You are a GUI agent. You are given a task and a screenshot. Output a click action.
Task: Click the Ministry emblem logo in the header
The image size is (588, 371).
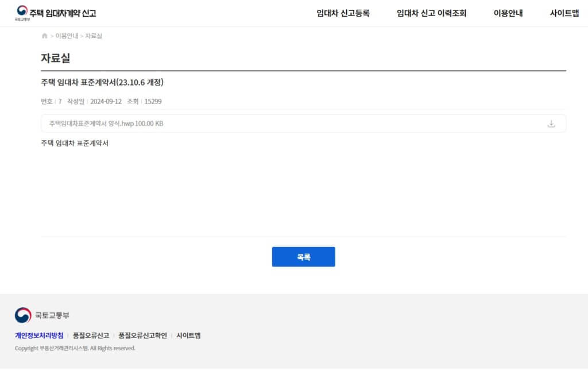(x=22, y=13)
